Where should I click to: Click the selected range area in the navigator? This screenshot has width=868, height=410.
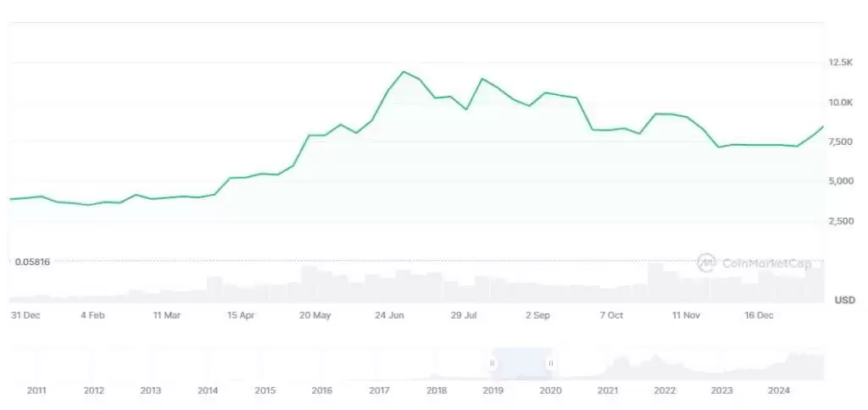pyautogui.click(x=520, y=363)
